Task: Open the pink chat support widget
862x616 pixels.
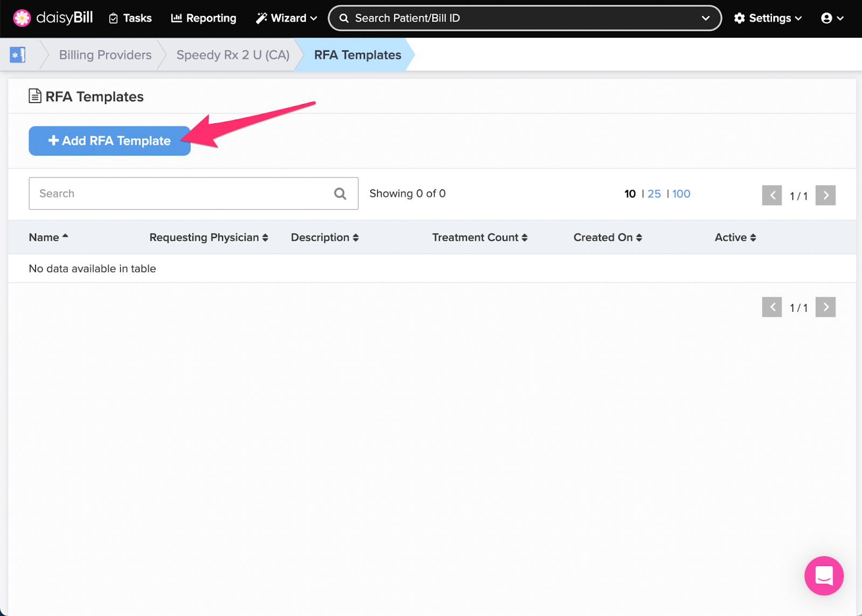Action: pyautogui.click(x=824, y=576)
